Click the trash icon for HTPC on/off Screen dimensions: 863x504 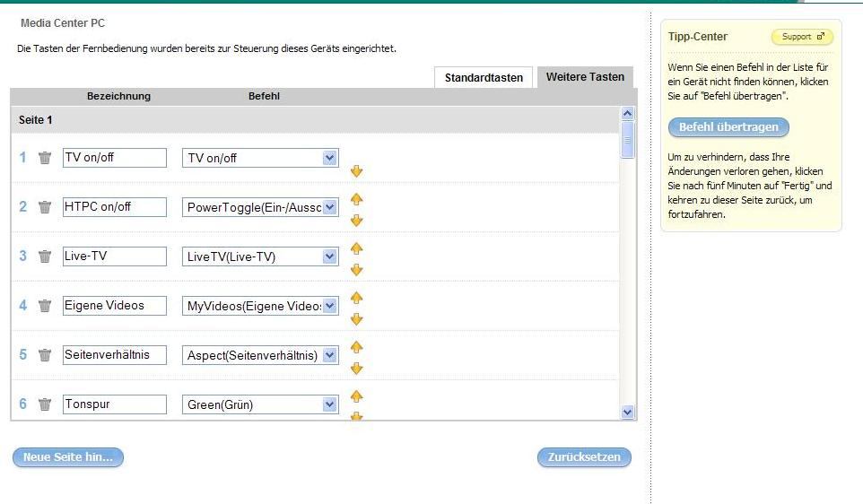pyautogui.click(x=45, y=207)
